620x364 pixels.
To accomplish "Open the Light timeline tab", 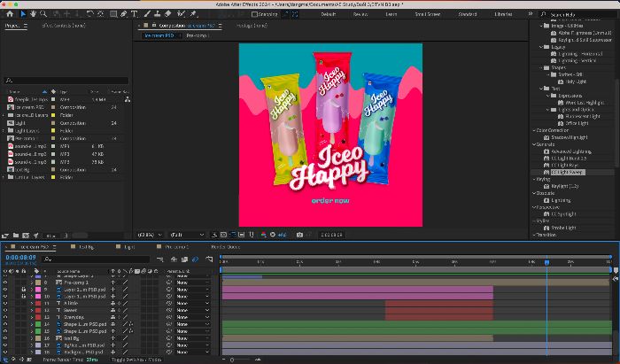I will point(129,247).
